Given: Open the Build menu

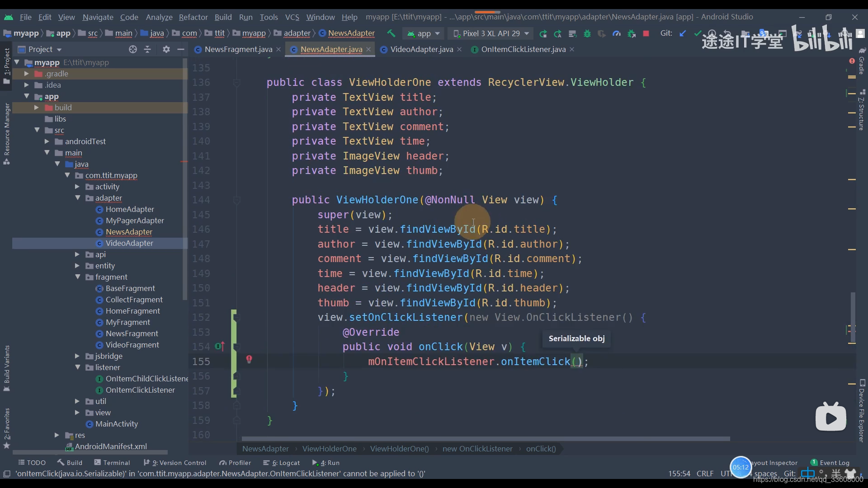Looking at the screenshot, I should pos(223,17).
